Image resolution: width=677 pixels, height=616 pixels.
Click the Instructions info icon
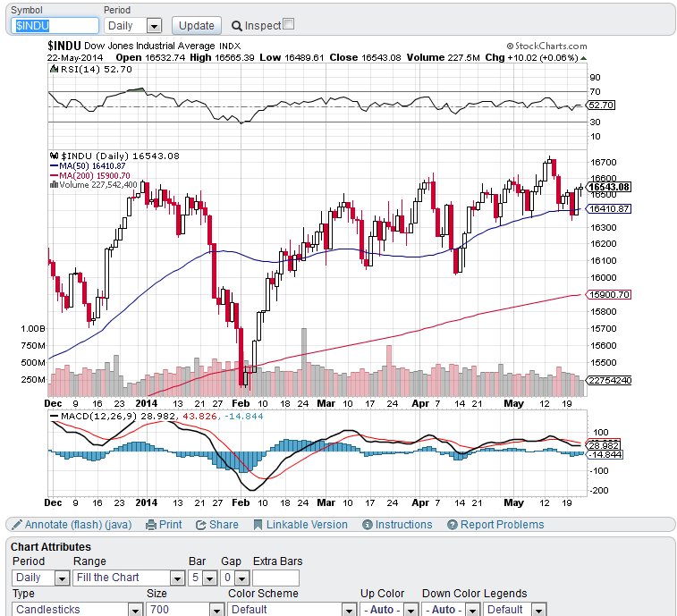click(368, 525)
